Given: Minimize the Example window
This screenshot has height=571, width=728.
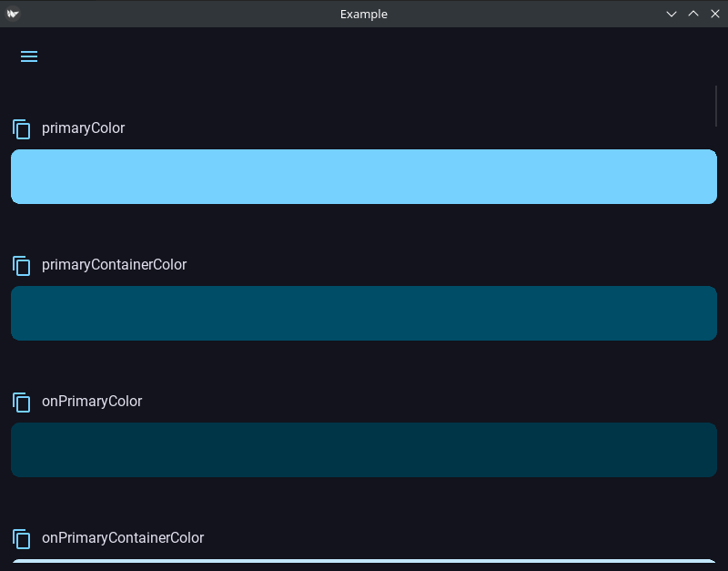Looking at the screenshot, I should [x=672, y=14].
